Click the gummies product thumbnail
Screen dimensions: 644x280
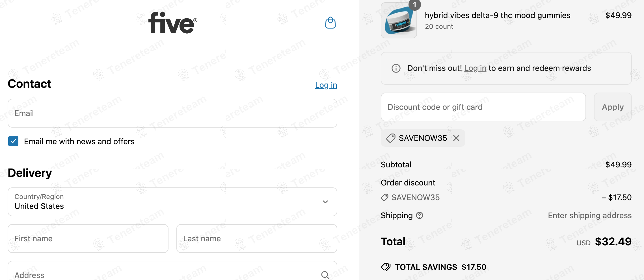tap(399, 21)
